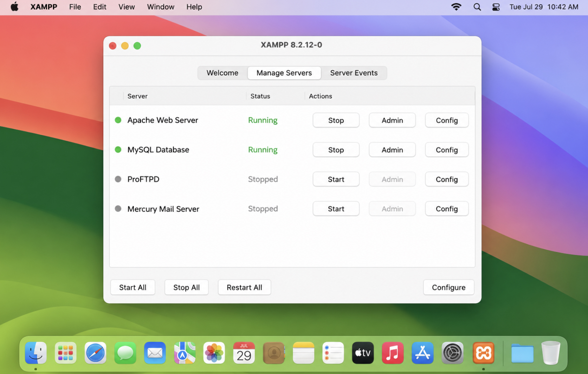Click Apache Web Server green status dot

118,120
